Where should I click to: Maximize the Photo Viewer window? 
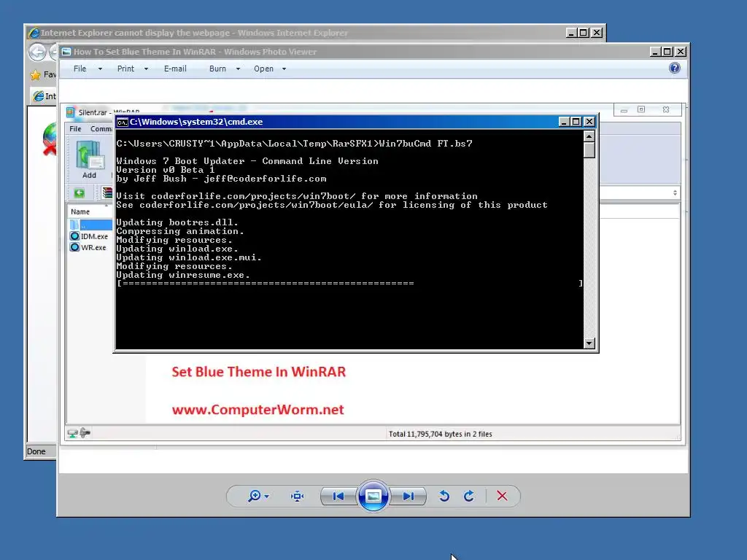[x=668, y=52]
